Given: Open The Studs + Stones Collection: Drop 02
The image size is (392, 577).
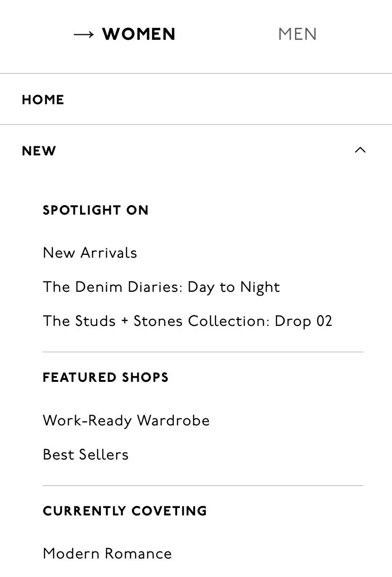Looking at the screenshot, I should pos(187,321).
